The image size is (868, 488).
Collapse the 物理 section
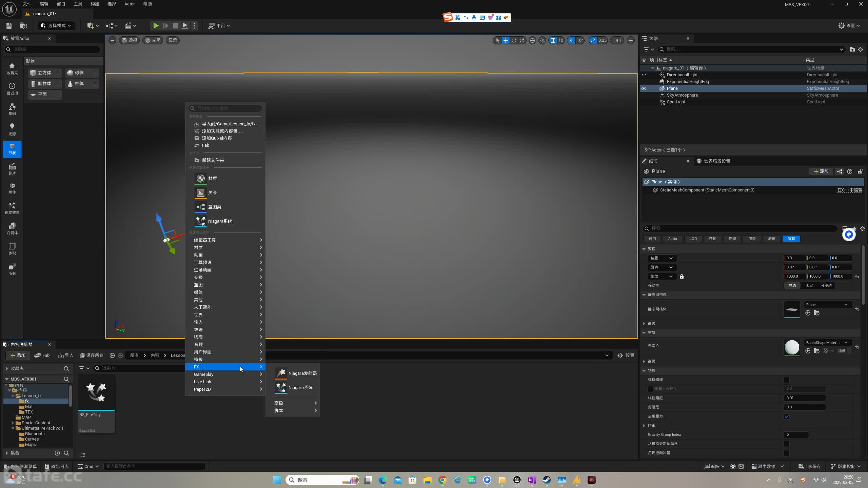(x=644, y=370)
